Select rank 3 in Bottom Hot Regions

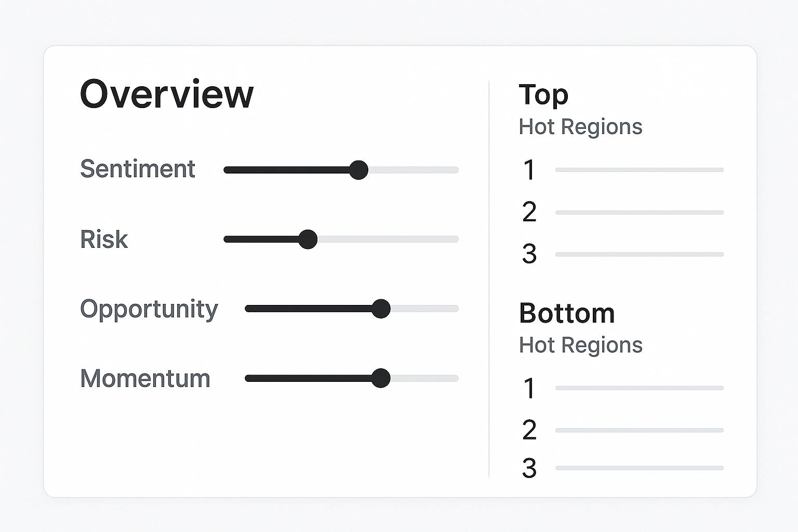tap(529, 468)
